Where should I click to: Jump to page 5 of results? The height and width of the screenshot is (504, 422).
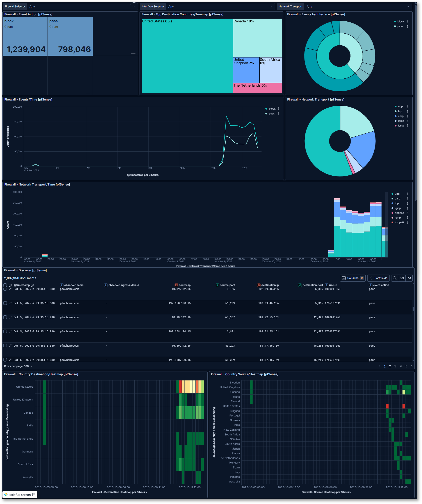(x=406, y=366)
